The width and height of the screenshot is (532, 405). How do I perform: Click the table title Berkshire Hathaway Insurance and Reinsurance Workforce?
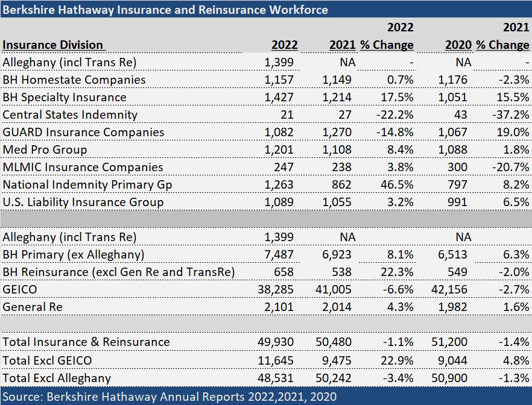(165, 9)
